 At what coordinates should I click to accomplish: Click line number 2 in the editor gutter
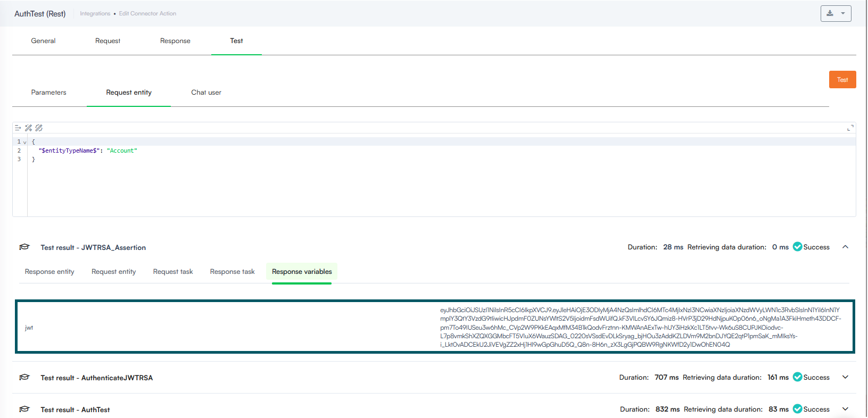[19, 151]
